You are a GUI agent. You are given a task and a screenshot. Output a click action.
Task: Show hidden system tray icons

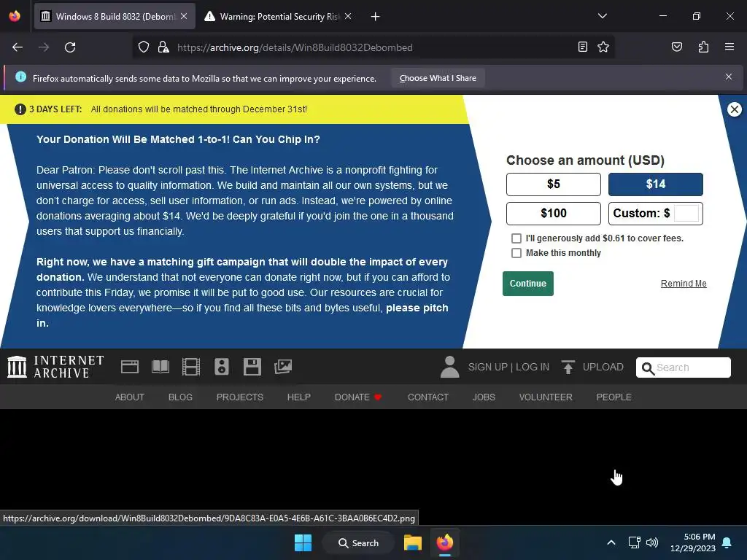(611, 542)
